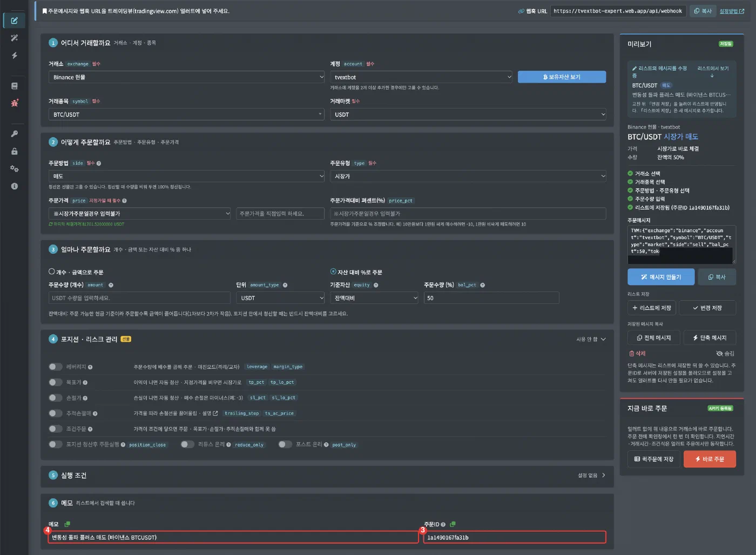The image size is (756, 555).
Task: Open the 주문유형 시장가 dropdown
Action: point(468,176)
